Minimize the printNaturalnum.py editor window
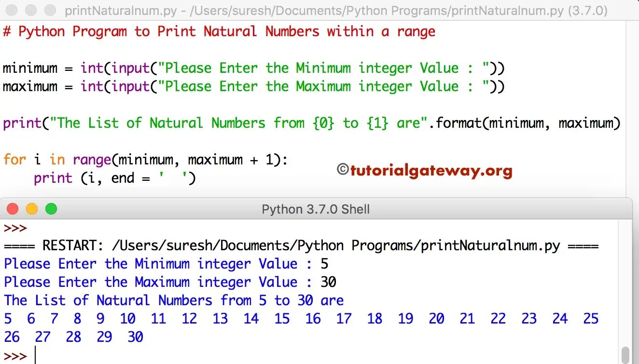The image size is (639, 364). point(30,10)
